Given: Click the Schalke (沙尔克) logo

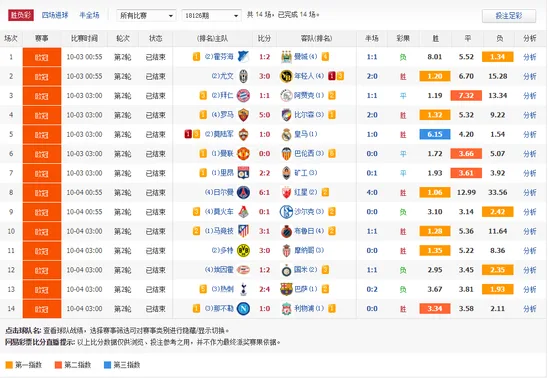Looking at the screenshot, I should 286,212.
